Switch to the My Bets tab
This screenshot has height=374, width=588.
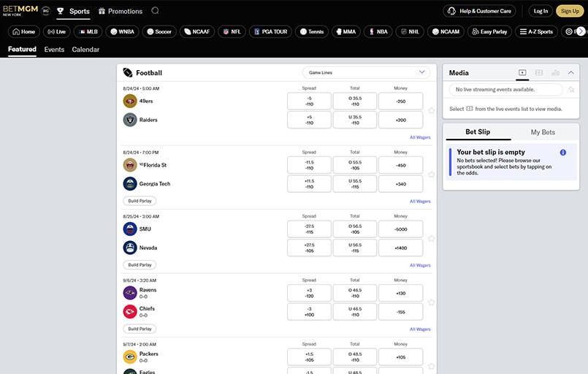click(x=543, y=132)
